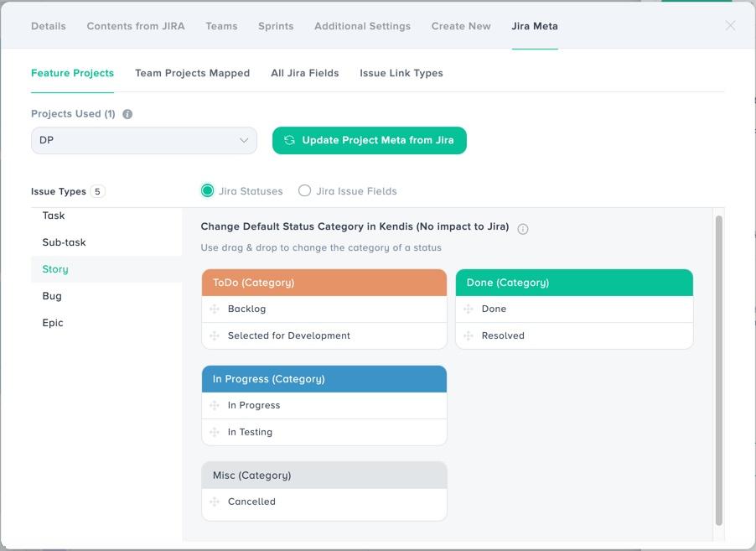Select the Jira Meta tab
Screen dimensions: 756x551
(535, 26)
